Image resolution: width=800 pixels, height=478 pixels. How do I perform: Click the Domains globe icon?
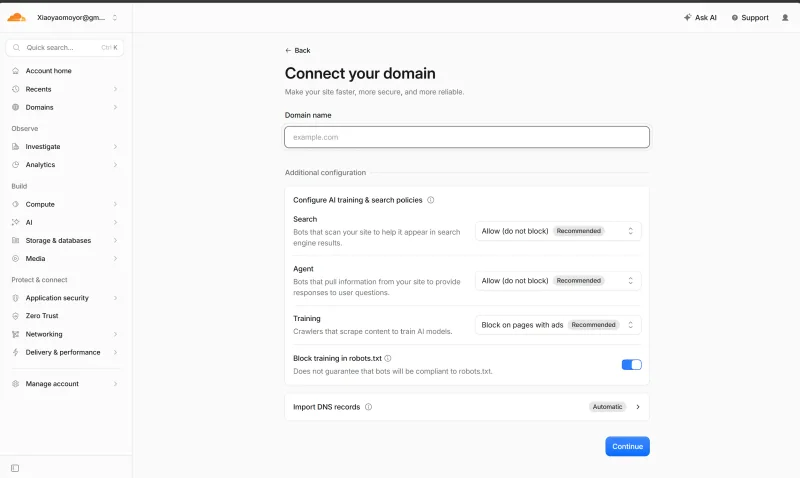coord(15,107)
